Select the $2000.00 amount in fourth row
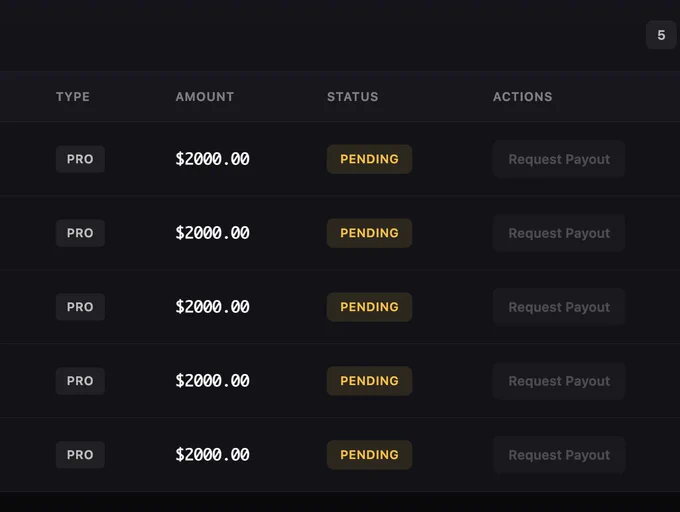The width and height of the screenshot is (680, 512). pos(212,381)
